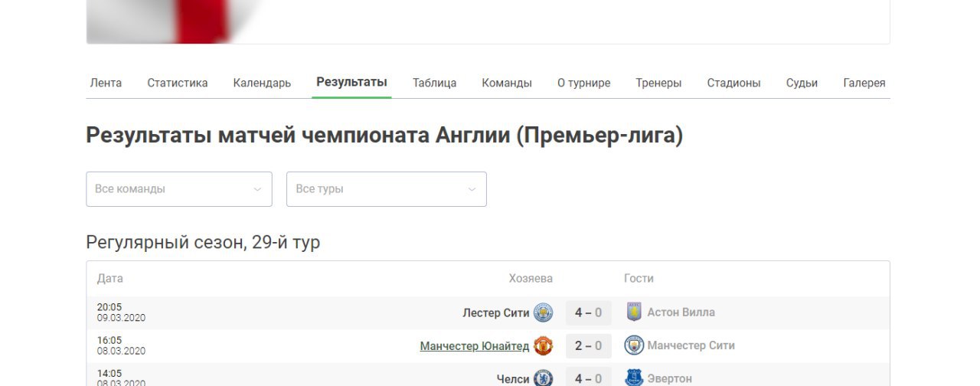Screen dimensions: 980x386
Task: Open the Астон Вилла team link
Action: (x=681, y=312)
